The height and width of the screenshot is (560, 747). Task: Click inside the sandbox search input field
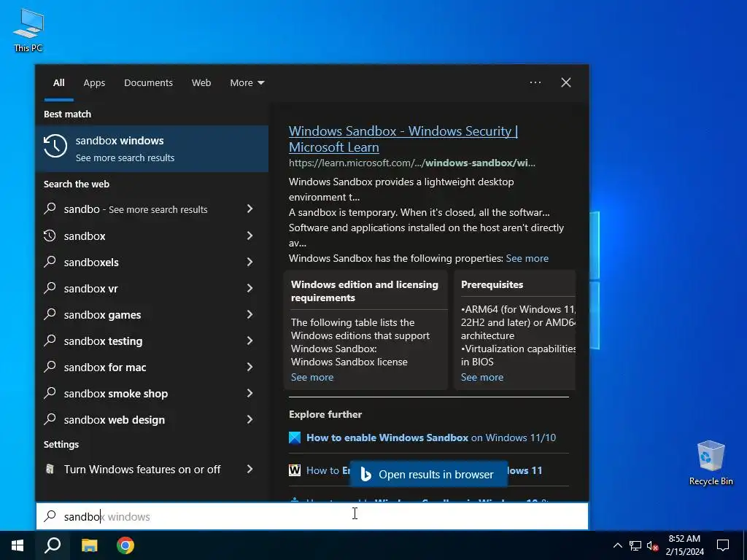click(312, 516)
